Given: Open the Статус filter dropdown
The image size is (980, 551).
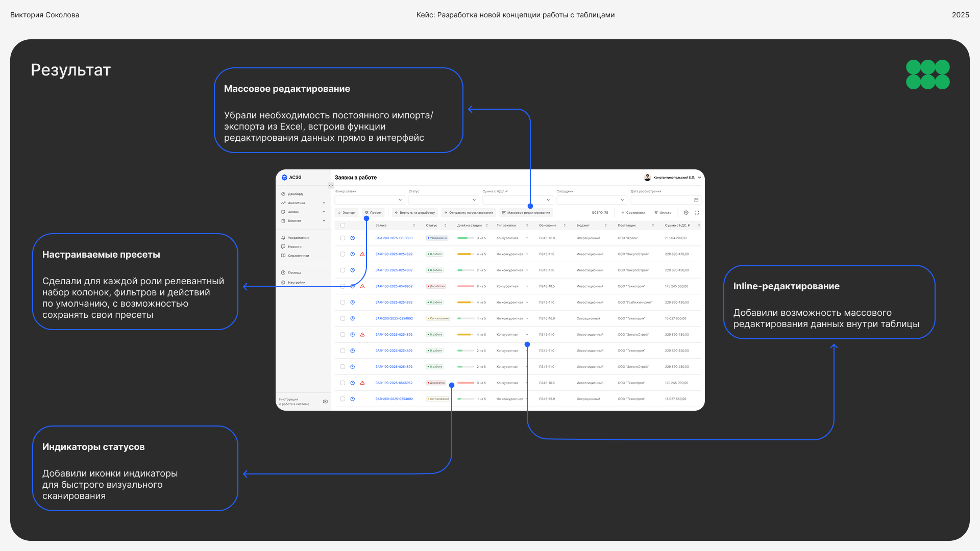Looking at the screenshot, I should coord(443,200).
